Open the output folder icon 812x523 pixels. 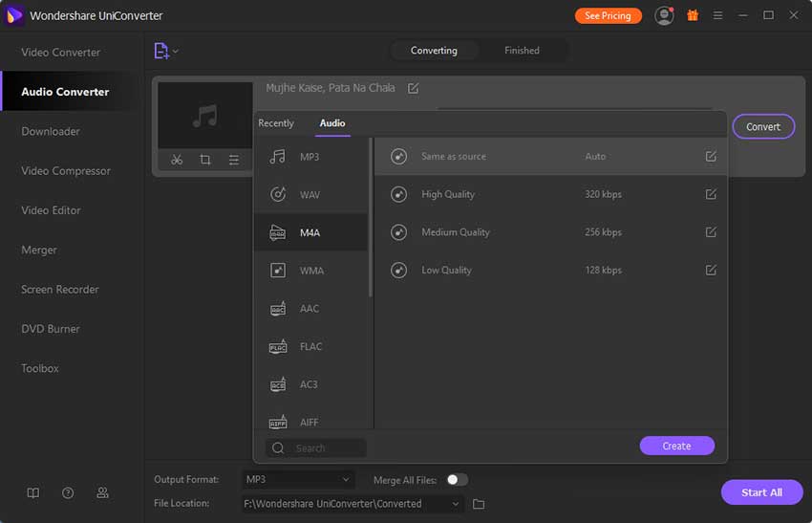click(x=479, y=504)
